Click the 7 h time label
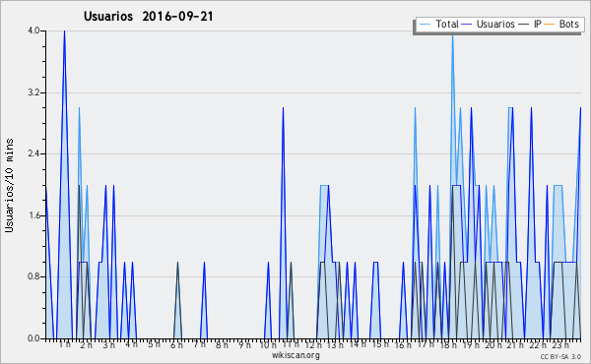The height and width of the screenshot is (364, 591). [x=199, y=344]
